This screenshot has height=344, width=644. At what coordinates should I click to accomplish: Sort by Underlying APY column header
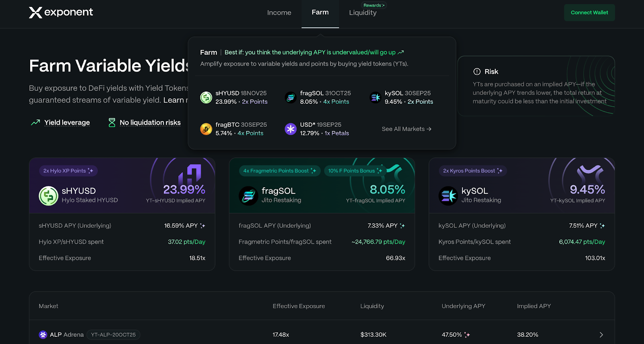463,306
